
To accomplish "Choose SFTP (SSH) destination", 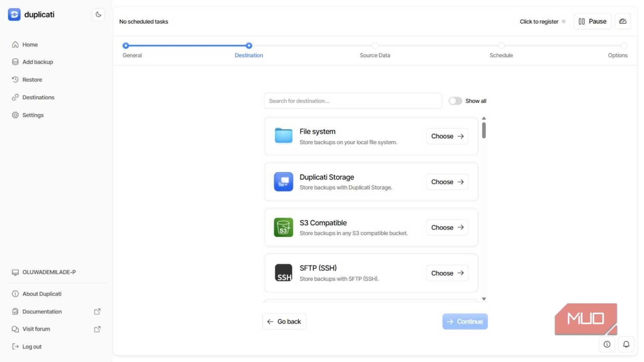I will 447,273.
